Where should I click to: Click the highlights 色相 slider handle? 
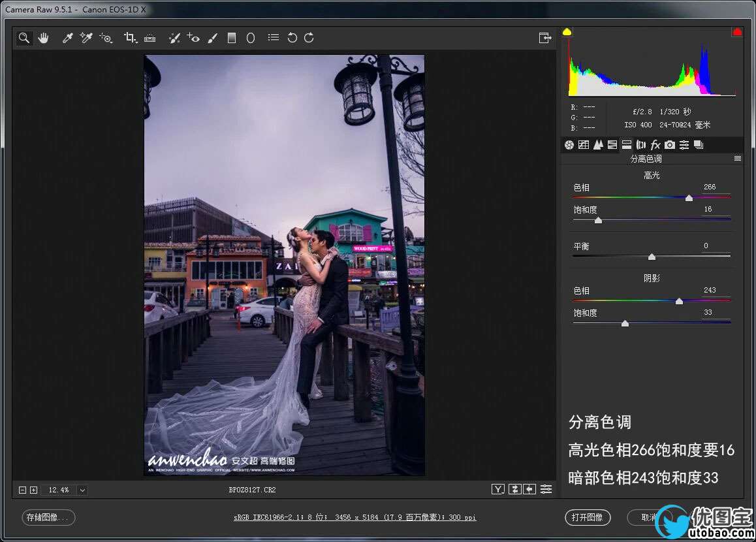point(689,198)
